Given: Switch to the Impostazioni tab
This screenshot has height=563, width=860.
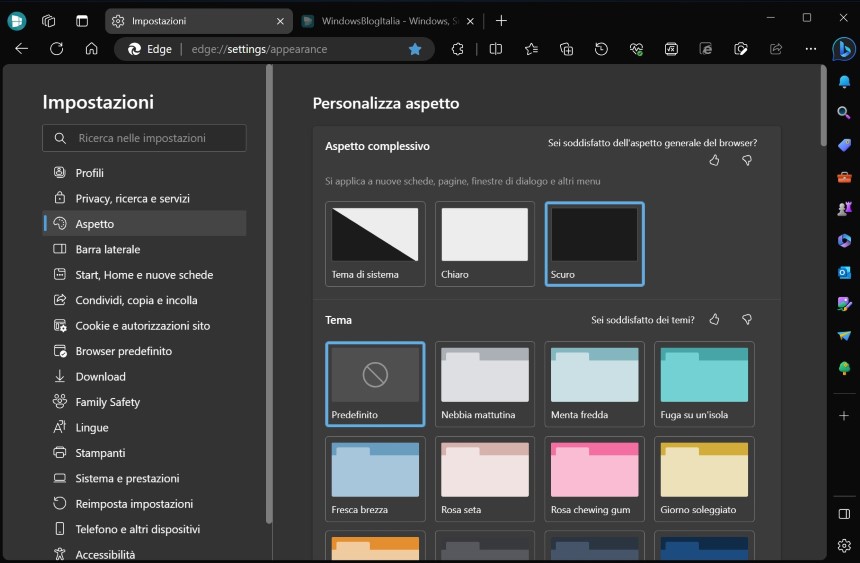Looking at the screenshot, I should click(199, 21).
